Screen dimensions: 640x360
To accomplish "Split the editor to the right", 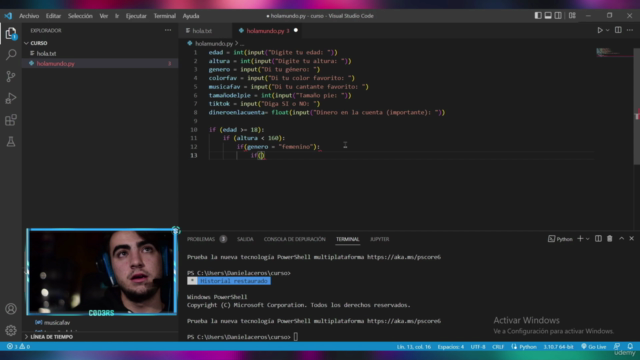I will [x=618, y=30].
